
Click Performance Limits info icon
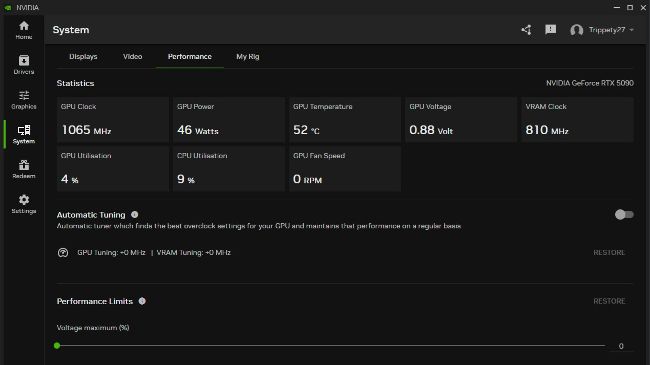[142, 301]
